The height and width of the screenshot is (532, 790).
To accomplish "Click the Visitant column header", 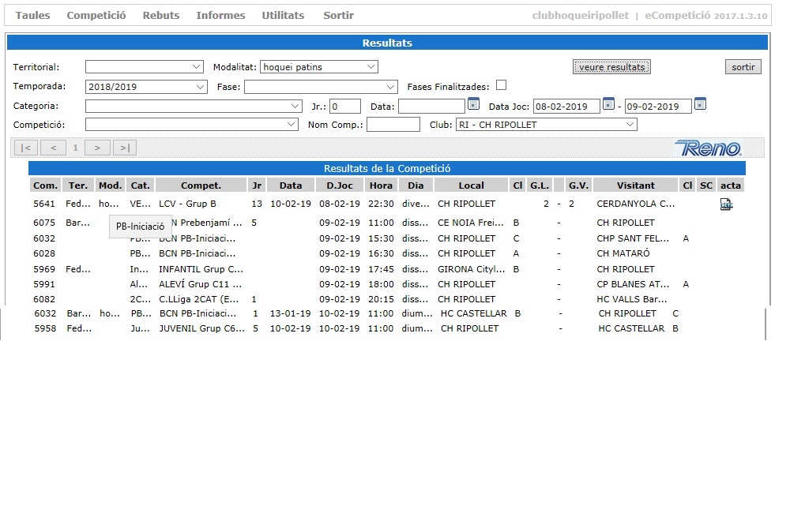I will point(636,185).
